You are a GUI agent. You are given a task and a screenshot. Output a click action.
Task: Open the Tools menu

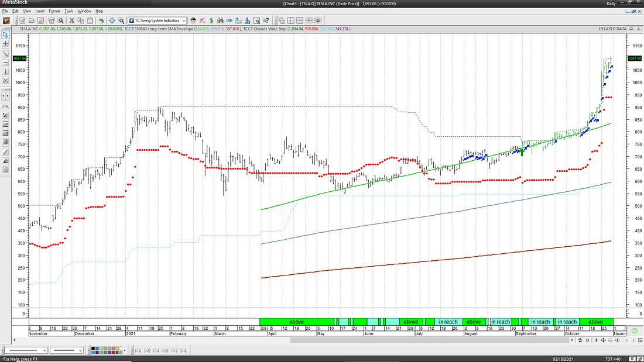point(68,11)
